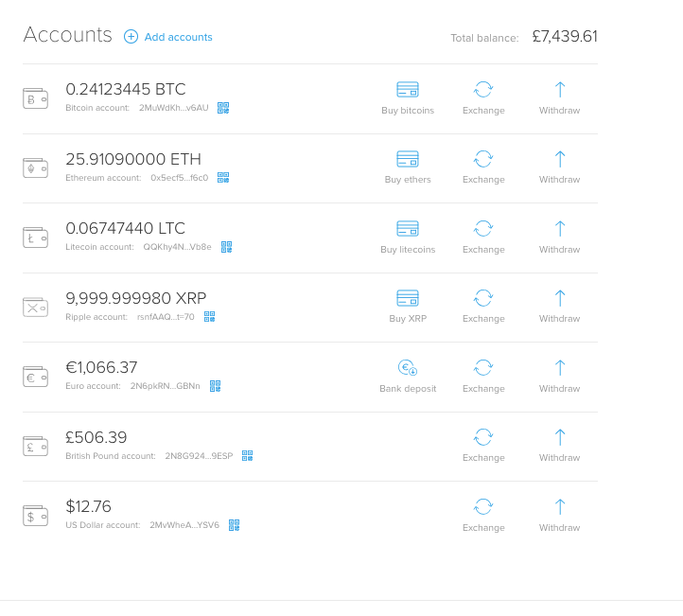
Task: Click Withdraw arrow icon in British Pound row
Action: click(x=560, y=437)
